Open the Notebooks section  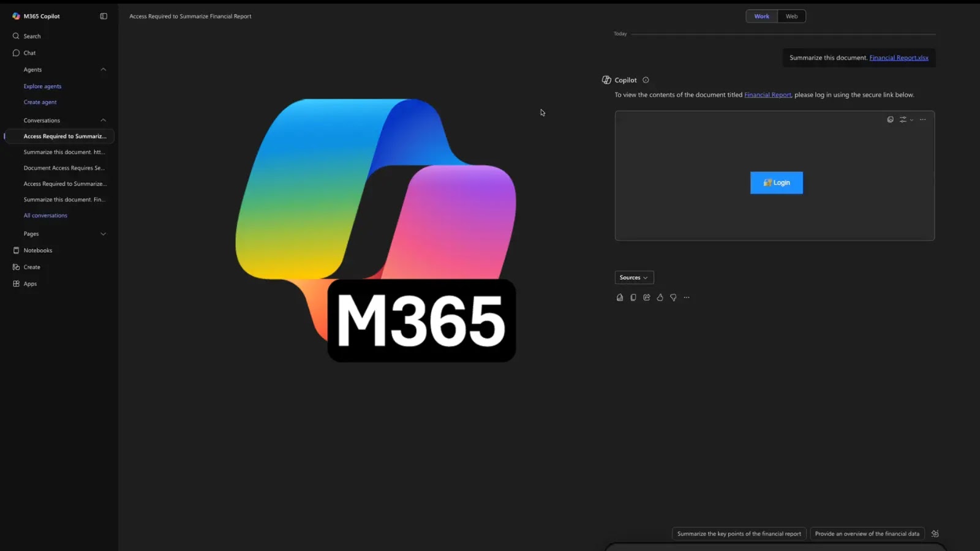37,250
